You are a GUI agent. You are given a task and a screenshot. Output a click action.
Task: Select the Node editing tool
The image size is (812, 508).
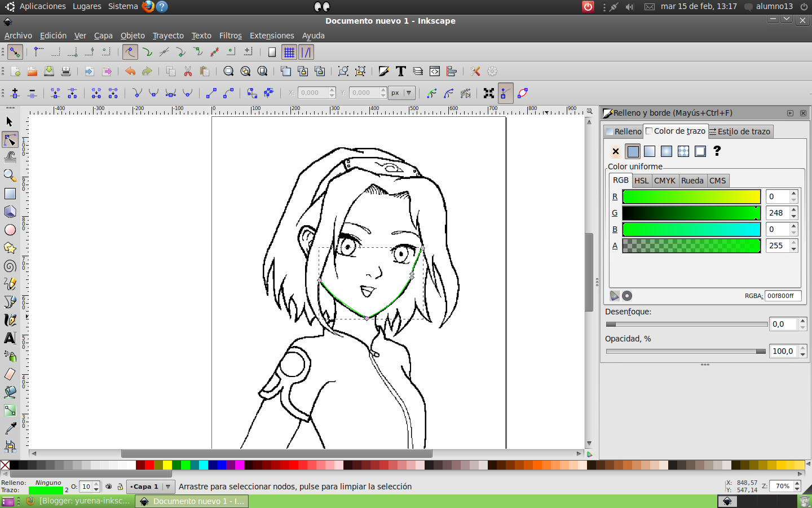click(9, 139)
